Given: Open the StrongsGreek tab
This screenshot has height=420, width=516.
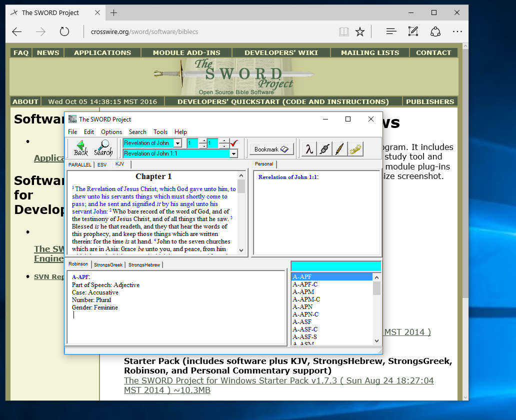Looking at the screenshot, I should point(108,264).
